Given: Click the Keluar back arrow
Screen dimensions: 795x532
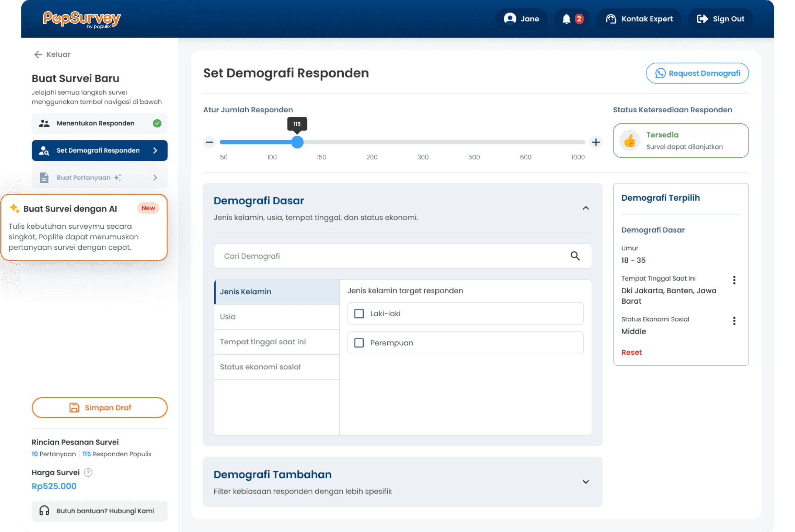Looking at the screenshot, I should 38,55.
